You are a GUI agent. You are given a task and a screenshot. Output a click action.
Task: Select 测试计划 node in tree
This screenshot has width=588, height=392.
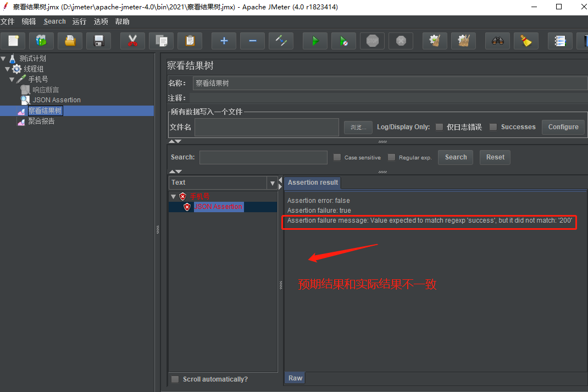click(32, 58)
